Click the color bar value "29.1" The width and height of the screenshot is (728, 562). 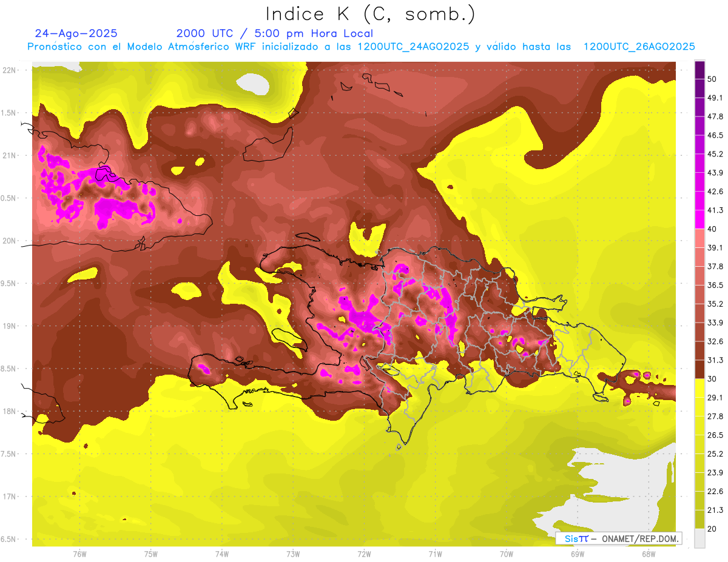tap(715, 398)
